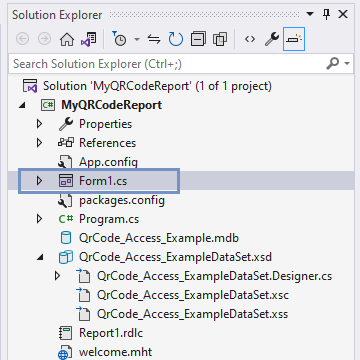Click the Forward navigation arrow in toolbar
This screenshot has width=360, height=360.
44,39
